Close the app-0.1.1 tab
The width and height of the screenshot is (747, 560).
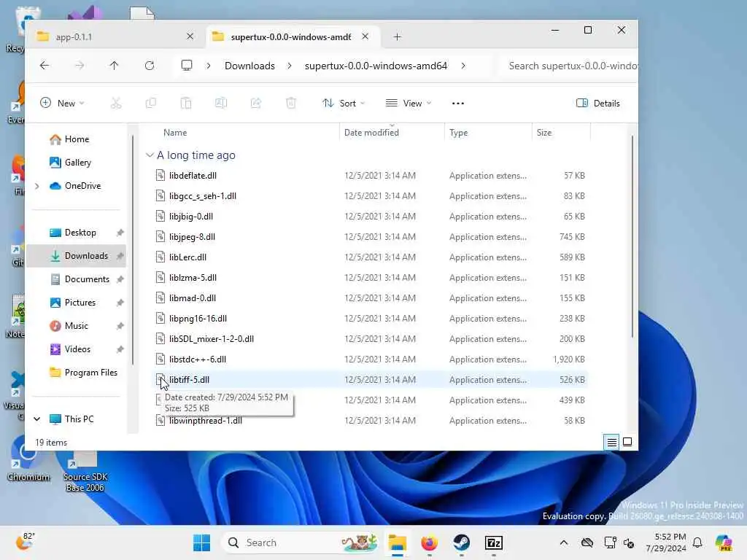coord(190,36)
